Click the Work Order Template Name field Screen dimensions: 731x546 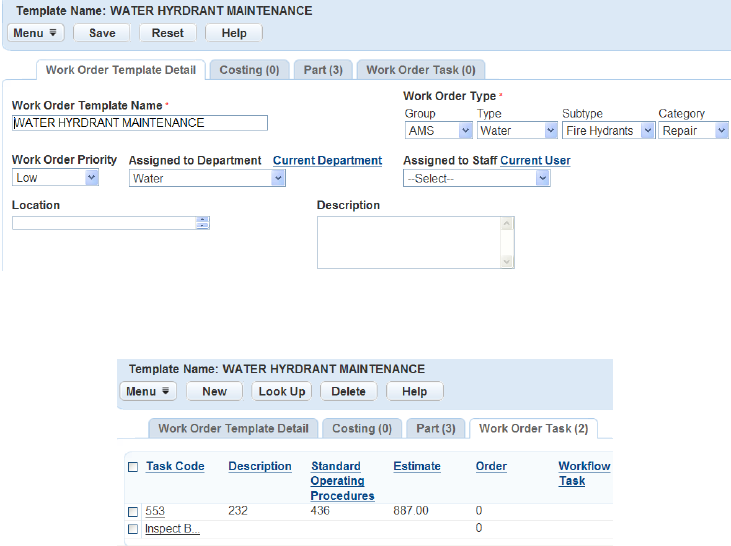[x=140, y=123]
